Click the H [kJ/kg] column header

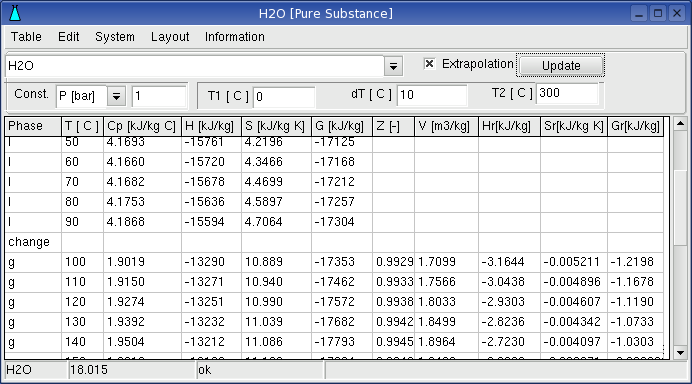click(x=211, y=126)
